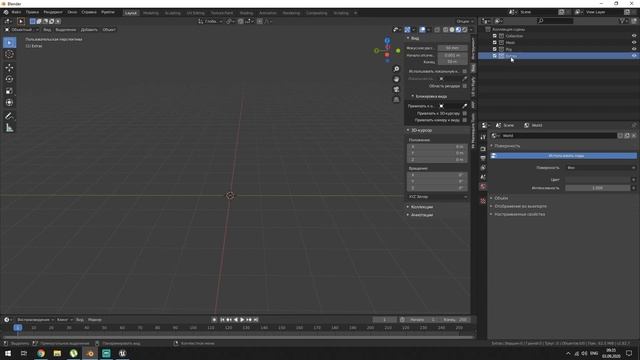Open the Add menu in viewport header

[89, 30]
